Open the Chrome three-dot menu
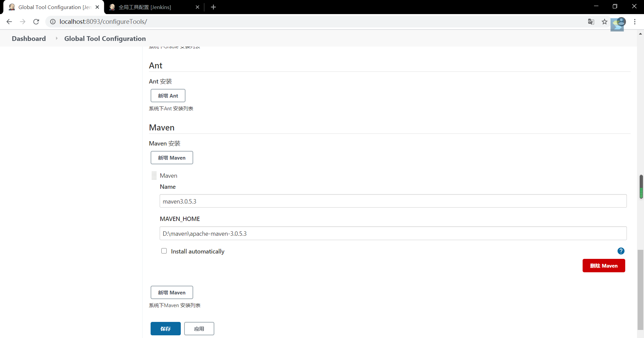This screenshot has width=644, height=338. [635, 21]
